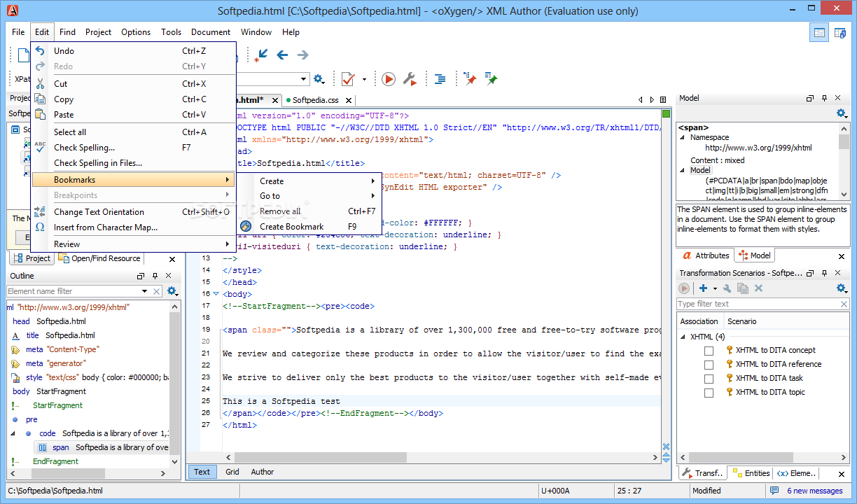857x504 pixels.
Task: Click the red pin toolbar icon
Action: point(470,79)
